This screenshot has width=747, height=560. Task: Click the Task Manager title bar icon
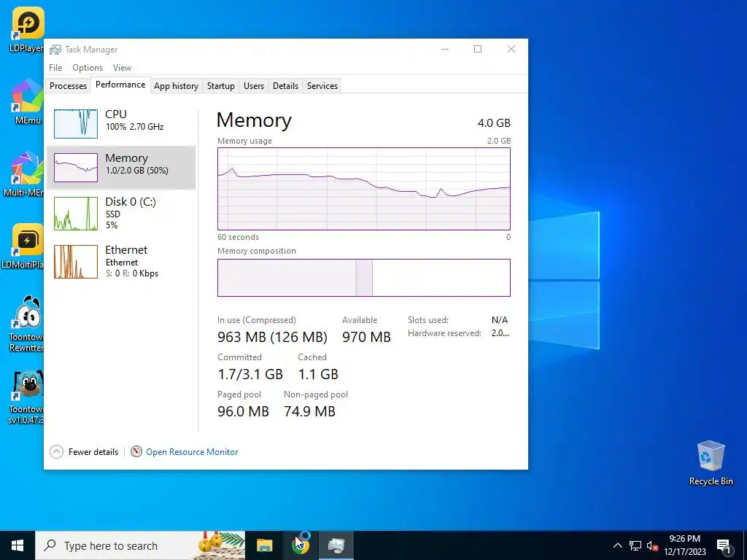coord(55,50)
